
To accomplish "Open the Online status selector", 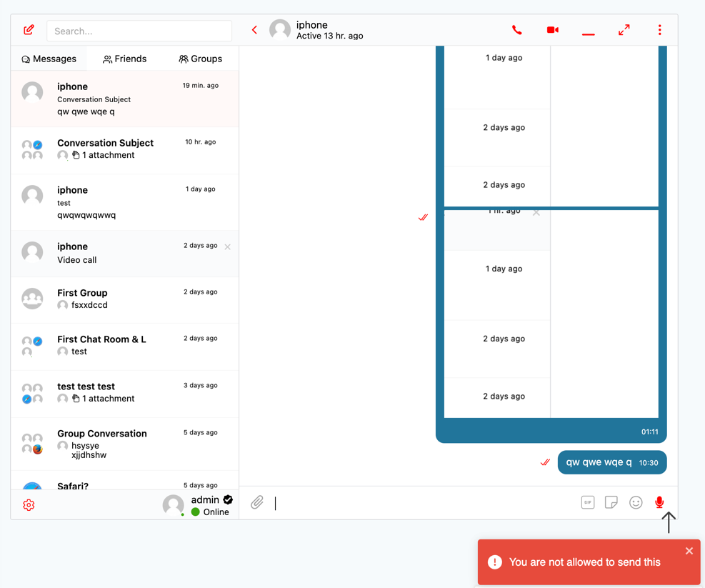I will pyautogui.click(x=211, y=512).
